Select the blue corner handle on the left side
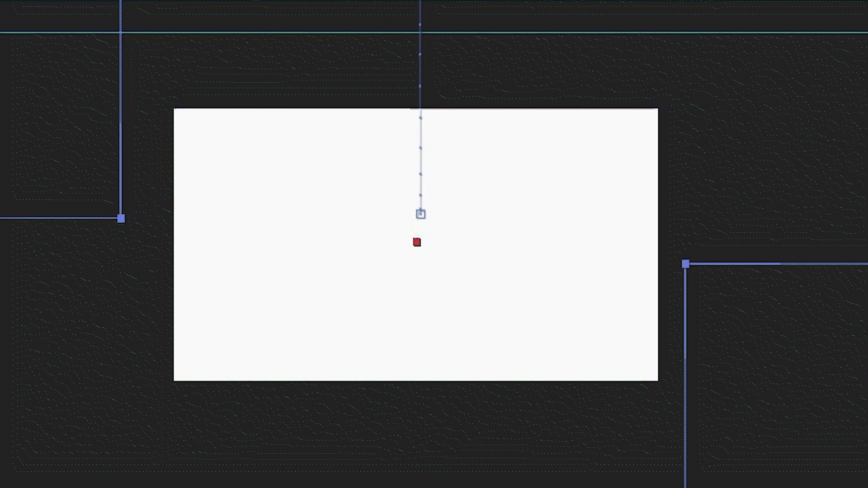868x488 pixels. 121,218
